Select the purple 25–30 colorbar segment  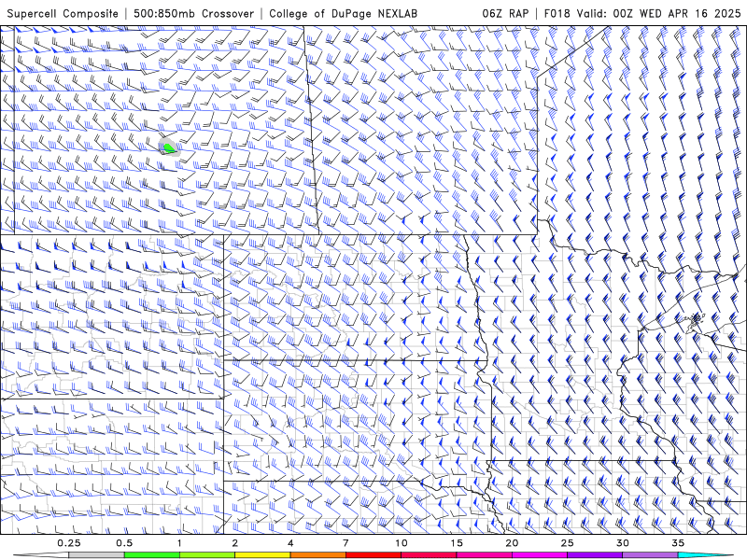pyautogui.click(x=595, y=555)
